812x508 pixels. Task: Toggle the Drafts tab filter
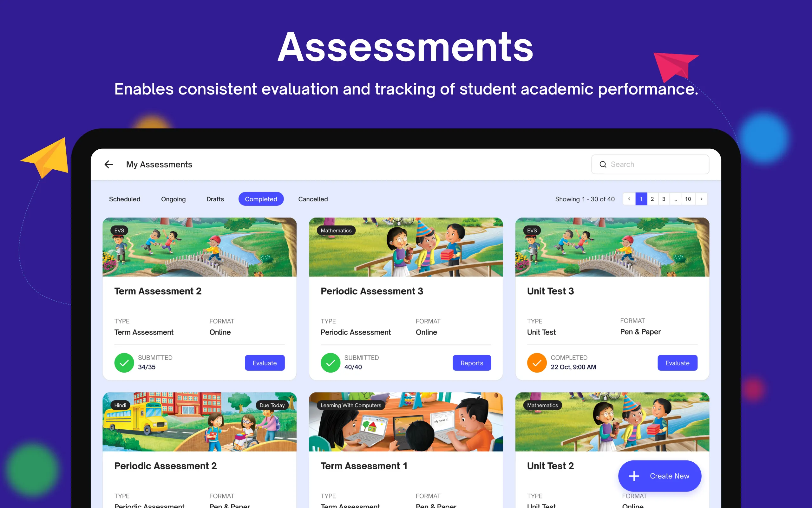click(214, 199)
